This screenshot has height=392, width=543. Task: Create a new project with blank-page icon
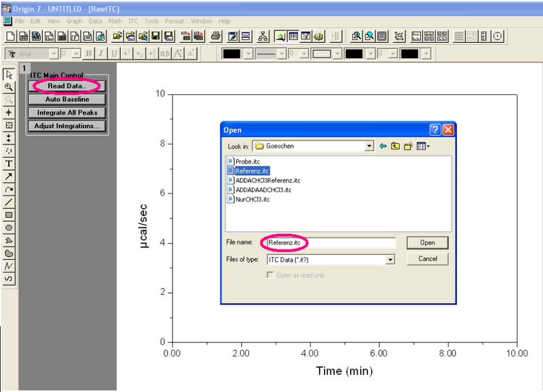10,36
